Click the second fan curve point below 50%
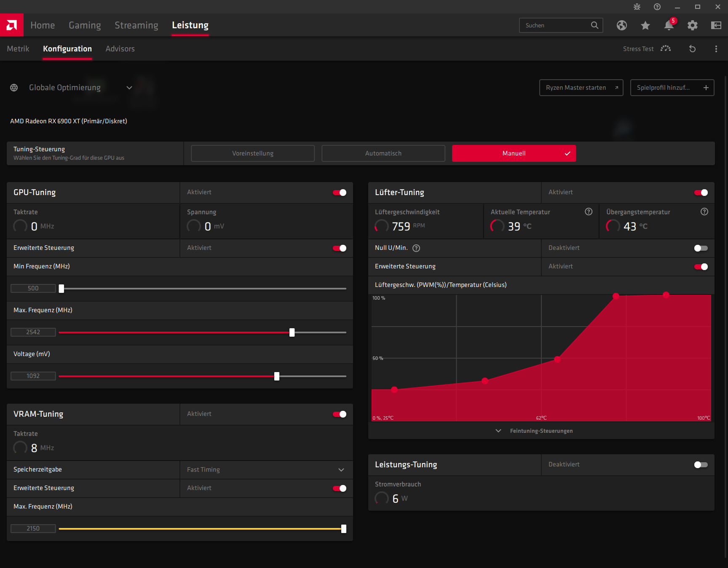Viewport: 728px width, 568px height. [485, 381]
